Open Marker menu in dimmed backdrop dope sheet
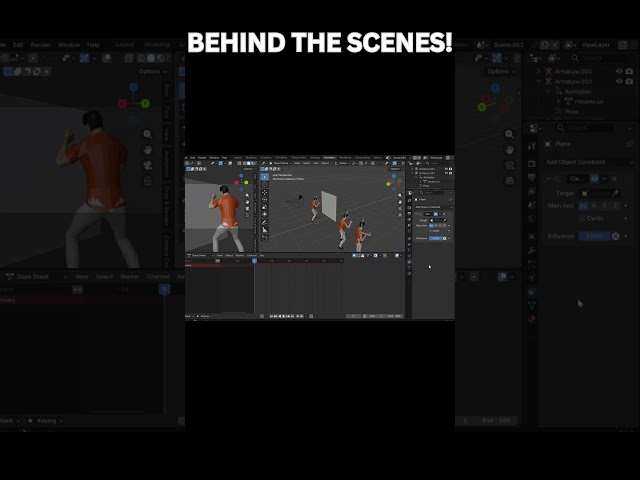 click(130, 277)
